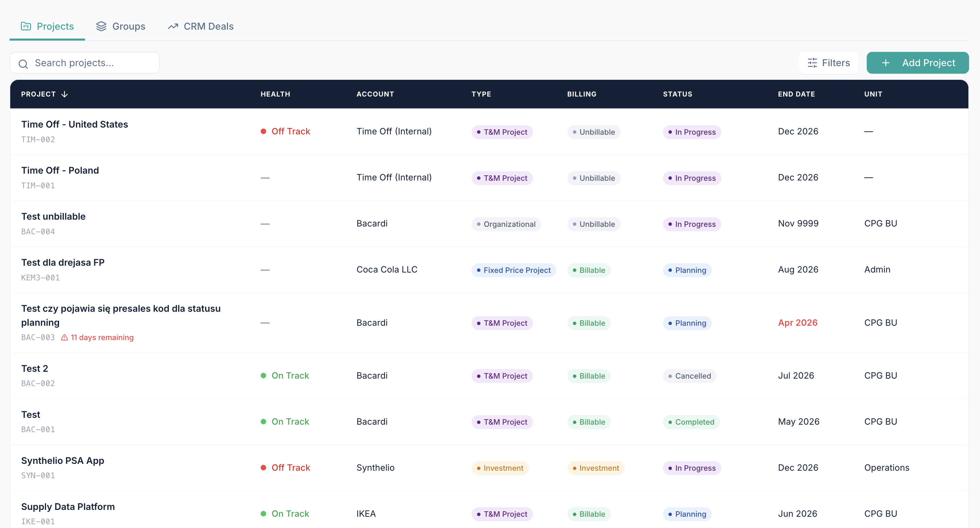Open the CRM Deals tab
Image resolution: width=980 pixels, height=528 pixels.
(x=201, y=26)
